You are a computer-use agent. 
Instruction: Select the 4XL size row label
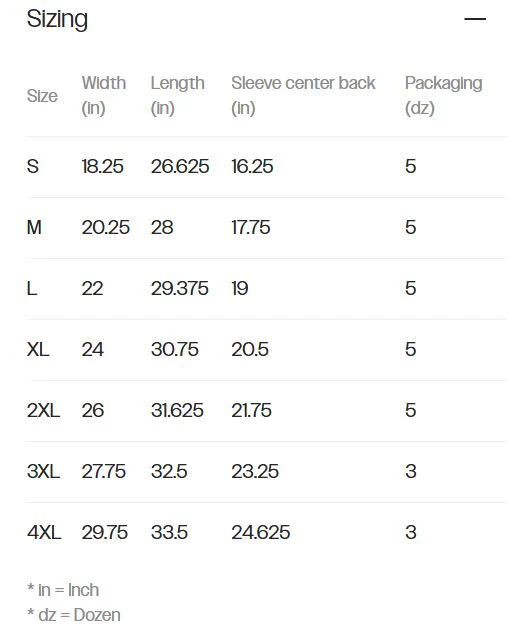pos(44,533)
